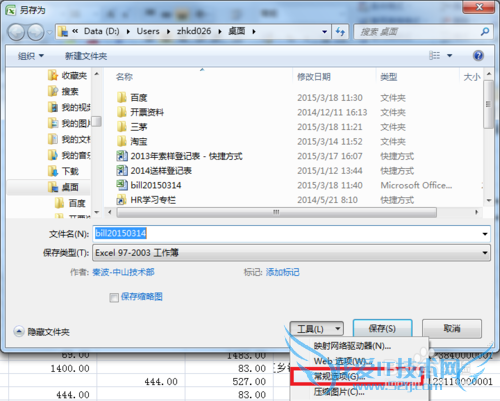Open the 文件名 dropdown arrow
Image resolution: width=500 pixels, height=401 pixels.
point(485,234)
